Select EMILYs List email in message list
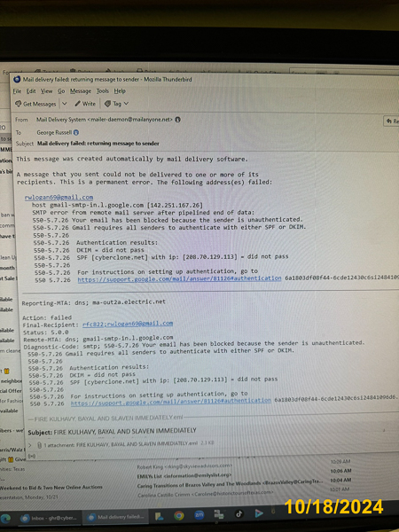 pos(184,476)
